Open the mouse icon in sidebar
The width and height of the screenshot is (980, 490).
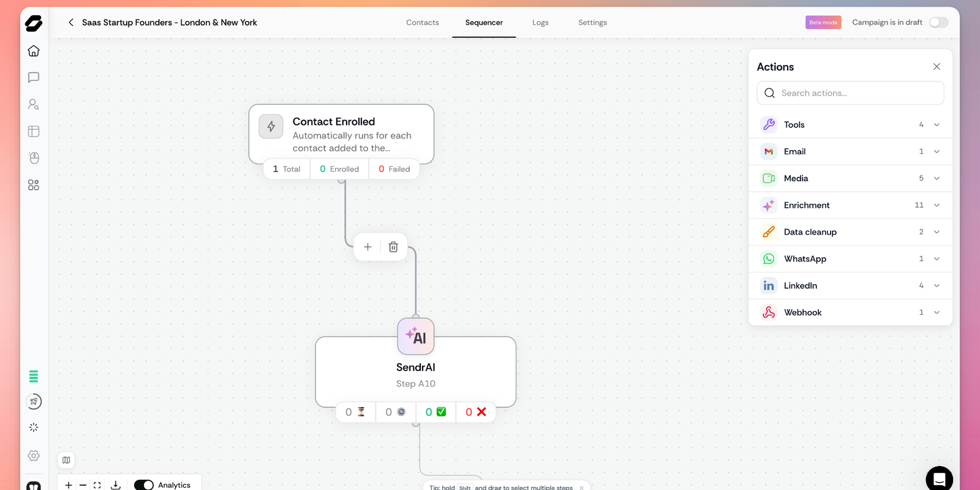click(x=34, y=158)
